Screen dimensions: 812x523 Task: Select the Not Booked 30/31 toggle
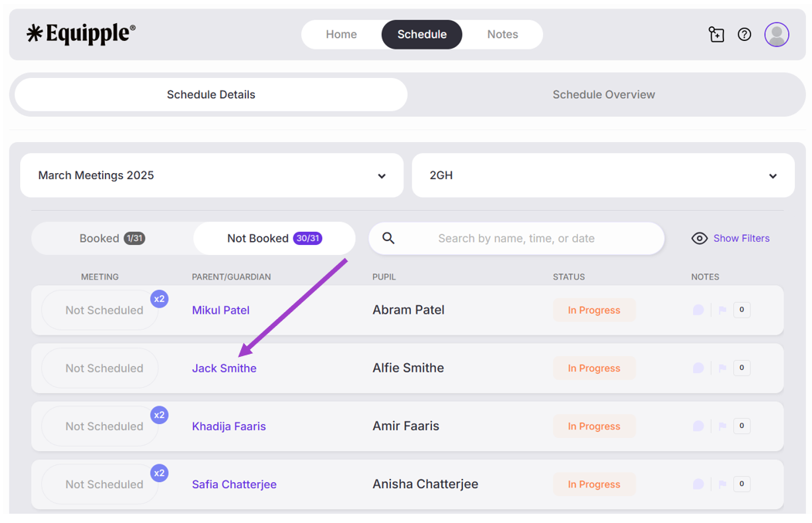(274, 239)
